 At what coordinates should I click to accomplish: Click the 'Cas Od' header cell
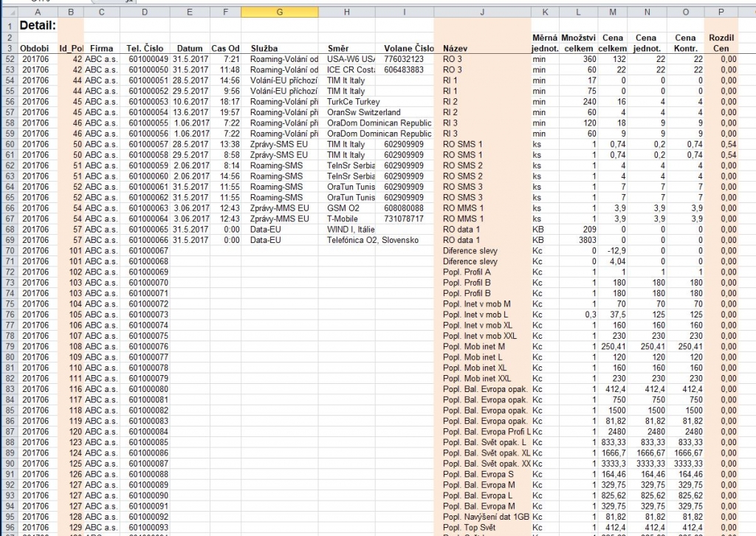pos(225,48)
